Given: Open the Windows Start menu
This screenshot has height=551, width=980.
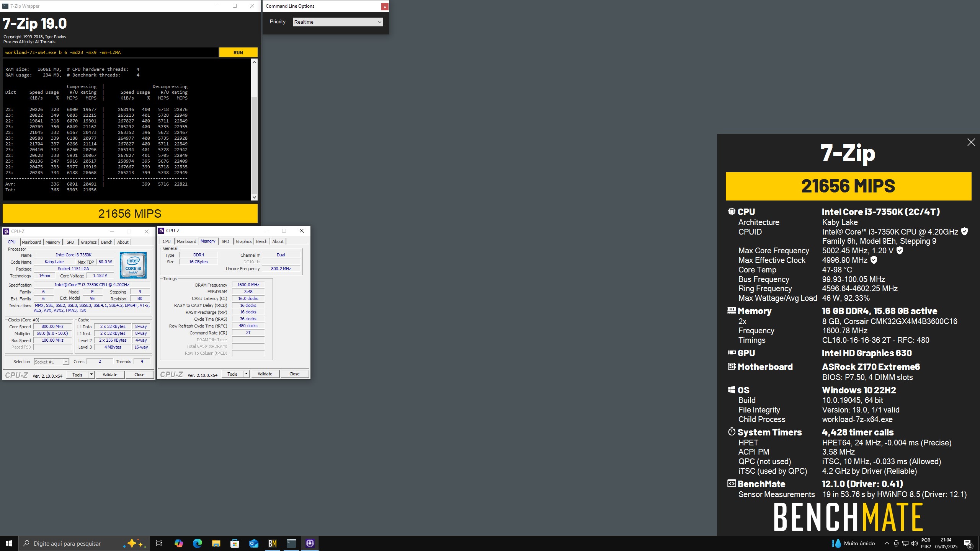Looking at the screenshot, I should coord(9,543).
